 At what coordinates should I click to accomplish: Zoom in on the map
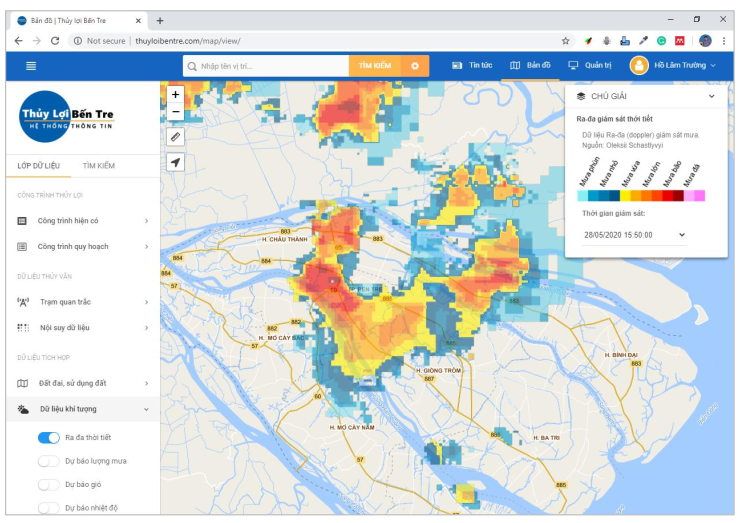click(x=176, y=95)
